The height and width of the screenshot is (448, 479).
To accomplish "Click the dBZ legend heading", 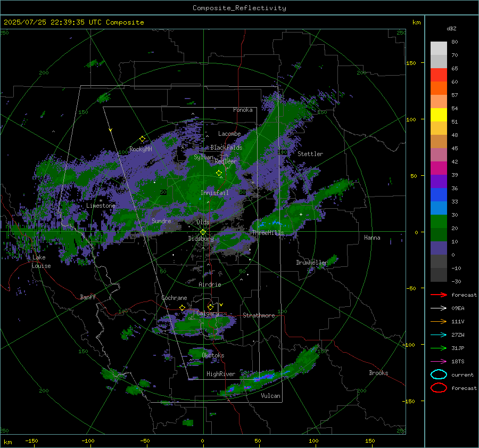I will (x=451, y=28).
